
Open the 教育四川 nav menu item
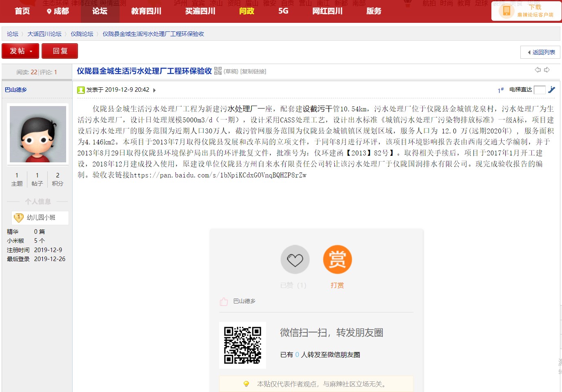pos(146,11)
